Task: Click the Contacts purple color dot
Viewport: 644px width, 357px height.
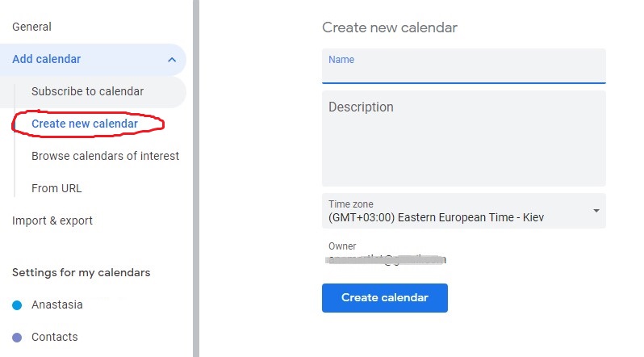Action: 17,338
